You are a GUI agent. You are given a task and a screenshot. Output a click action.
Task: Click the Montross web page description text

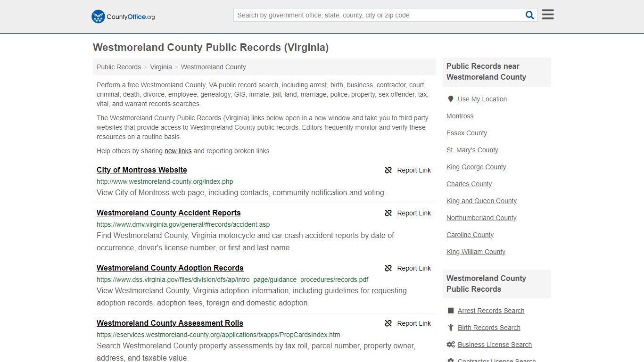point(241,192)
